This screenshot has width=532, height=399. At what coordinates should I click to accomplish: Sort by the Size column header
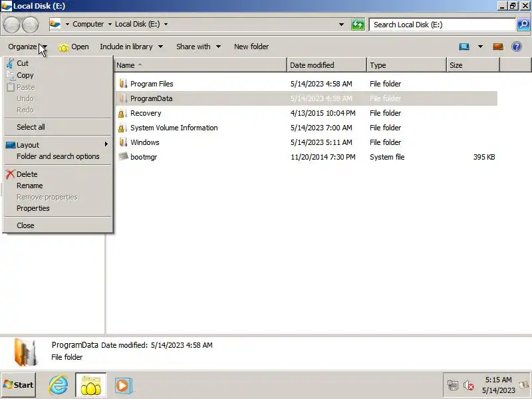pos(473,65)
